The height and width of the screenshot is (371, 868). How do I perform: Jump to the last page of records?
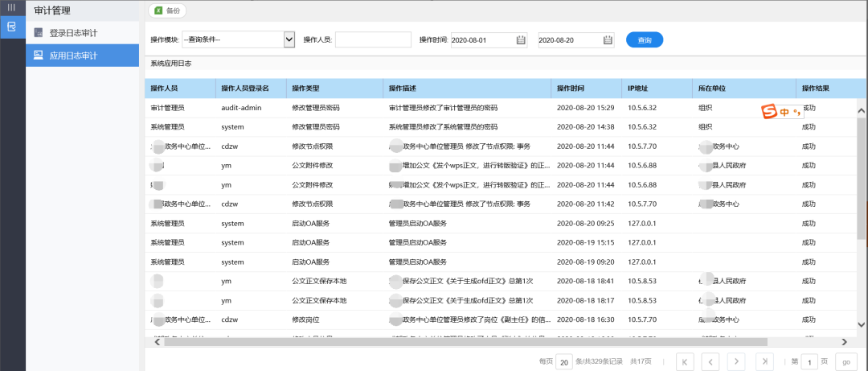point(764,361)
